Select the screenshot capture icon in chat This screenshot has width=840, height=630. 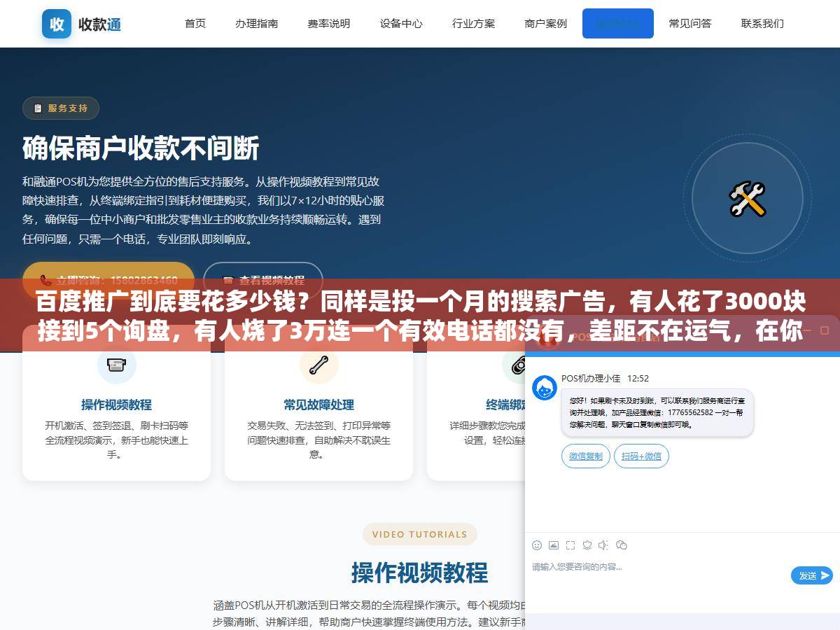(570, 545)
